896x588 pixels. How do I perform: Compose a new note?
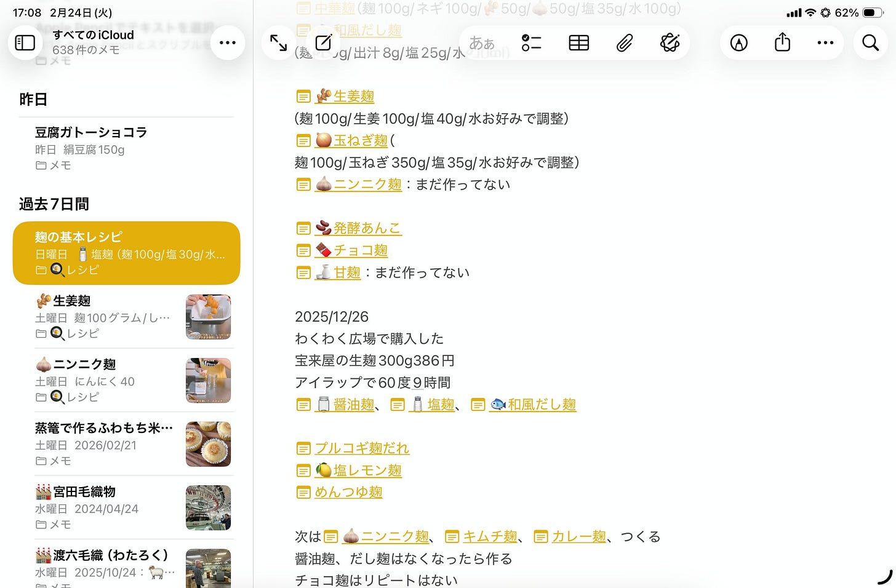[x=324, y=42]
